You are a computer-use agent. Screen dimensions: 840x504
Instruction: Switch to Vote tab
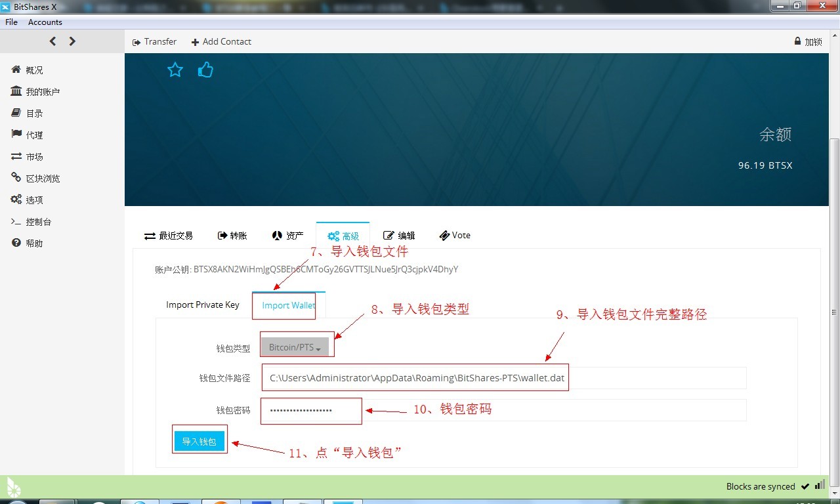coord(455,236)
